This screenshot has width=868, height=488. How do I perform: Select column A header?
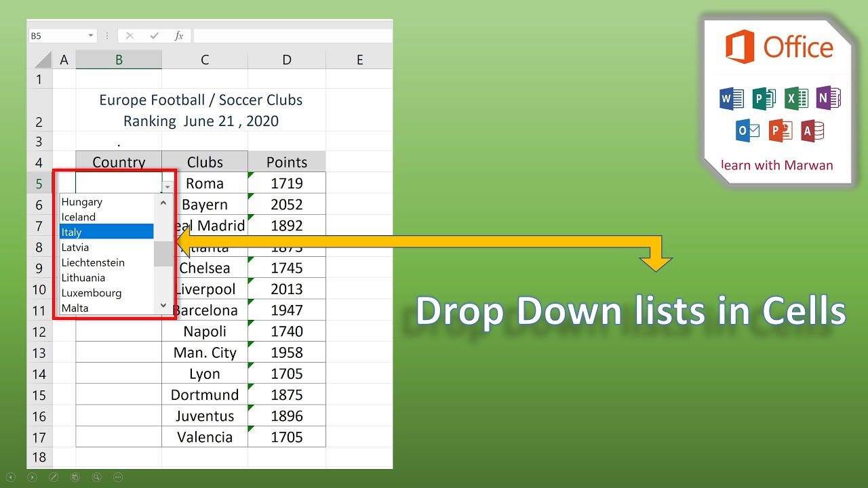[64, 60]
